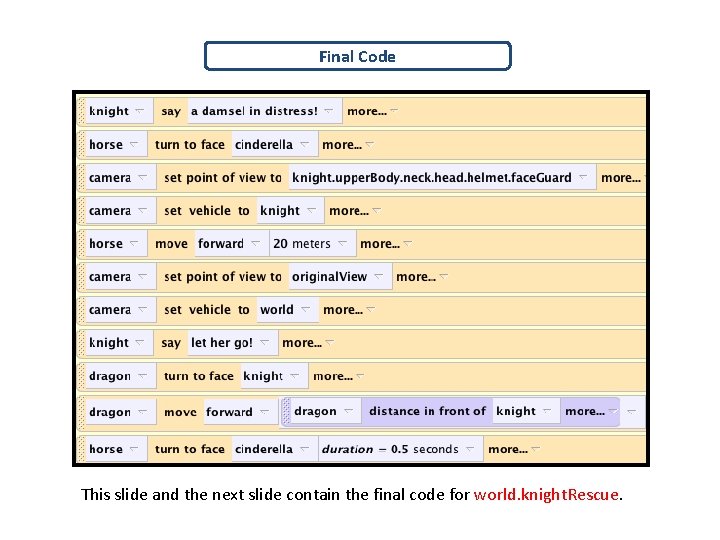The image size is (720, 540).
Task: Open originalView dropdown
Action: point(340,277)
